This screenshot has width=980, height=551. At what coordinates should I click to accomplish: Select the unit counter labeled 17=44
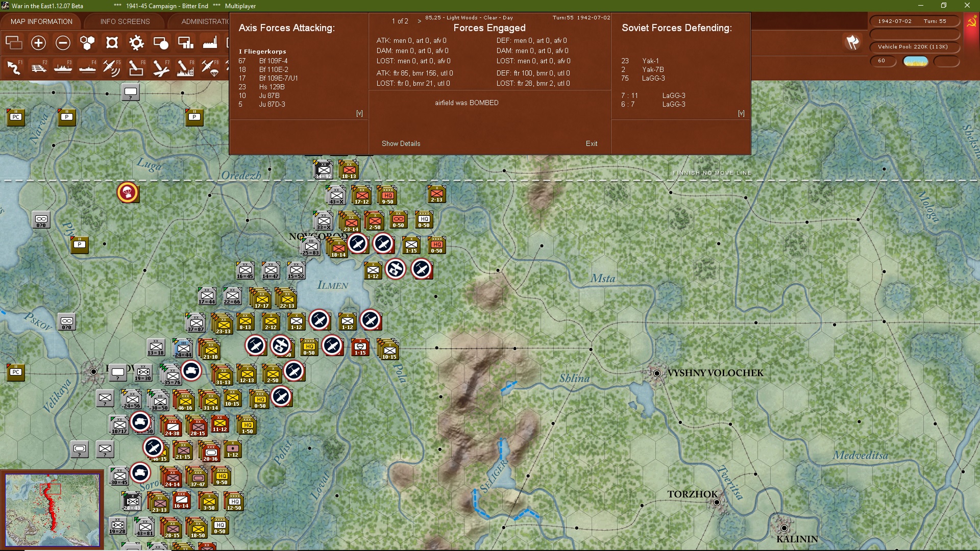pos(207,296)
